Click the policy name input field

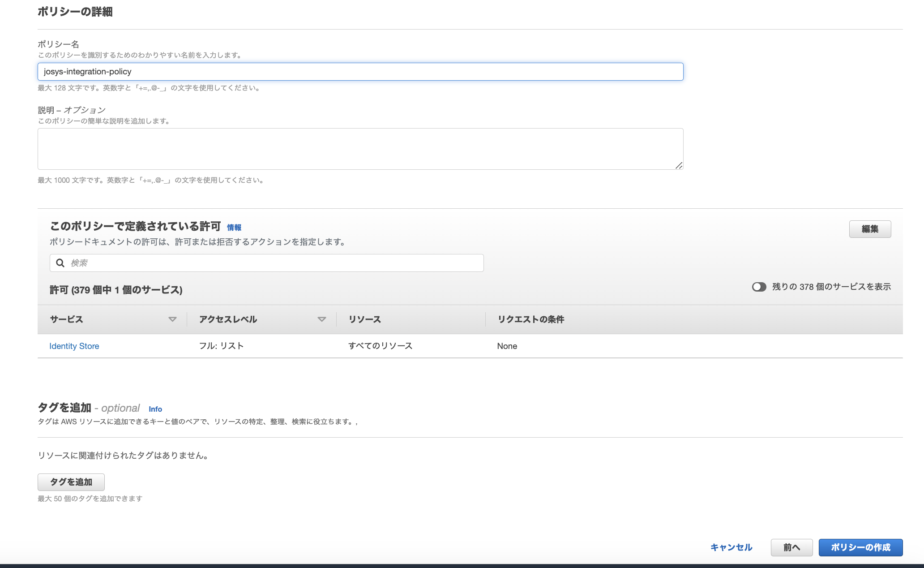(360, 72)
